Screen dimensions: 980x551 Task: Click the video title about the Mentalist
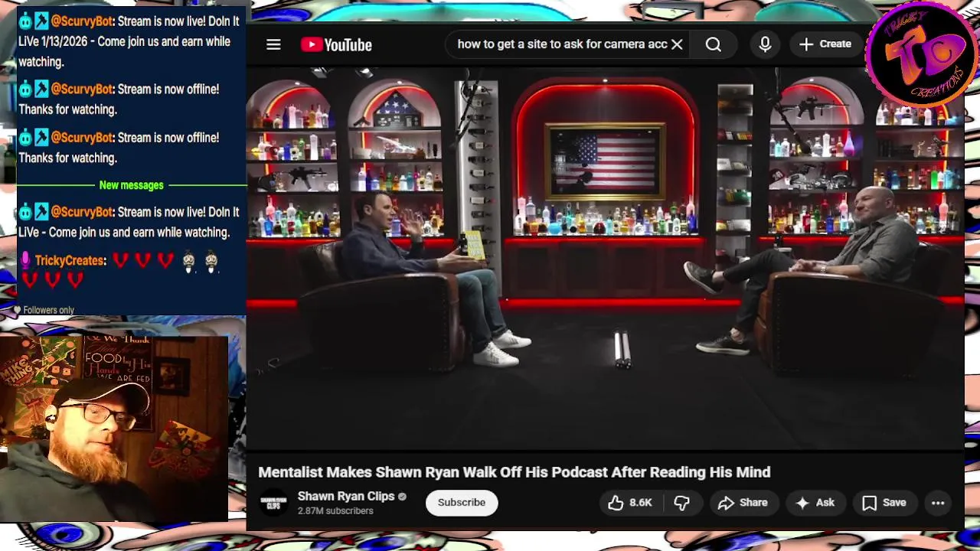[514, 472]
